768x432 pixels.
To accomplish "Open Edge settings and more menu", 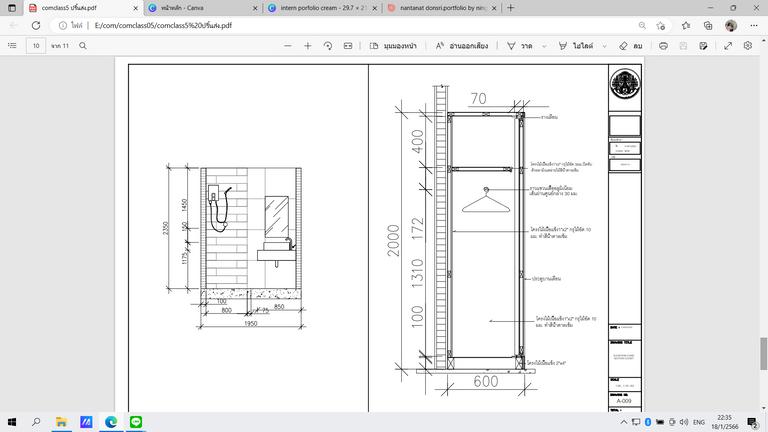I will pos(754,25).
